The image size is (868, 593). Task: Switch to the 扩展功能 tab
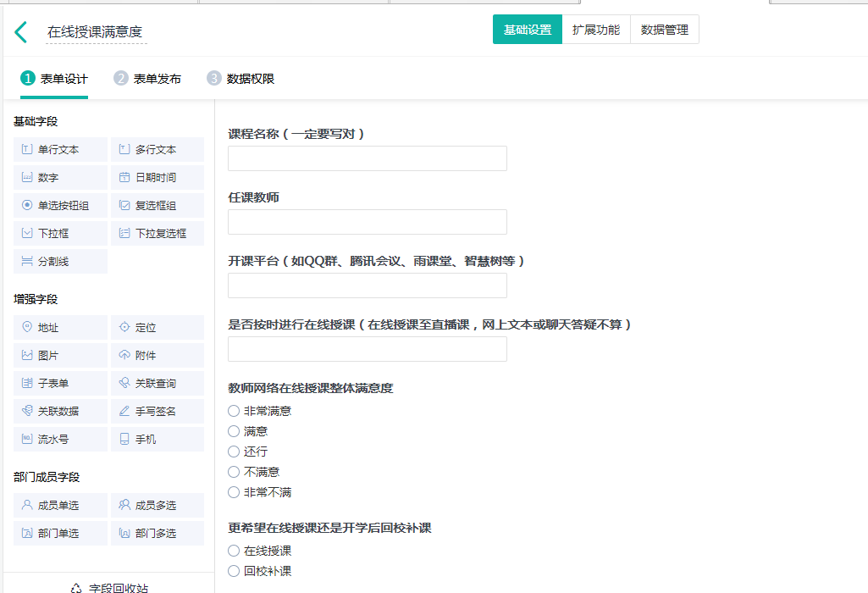[x=596, y=30]
